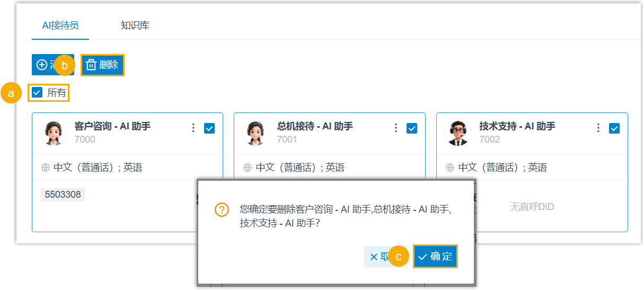644x290 pixels.
Task: Open more options menu for 客户咨询 card
Action: click(193, 128)
